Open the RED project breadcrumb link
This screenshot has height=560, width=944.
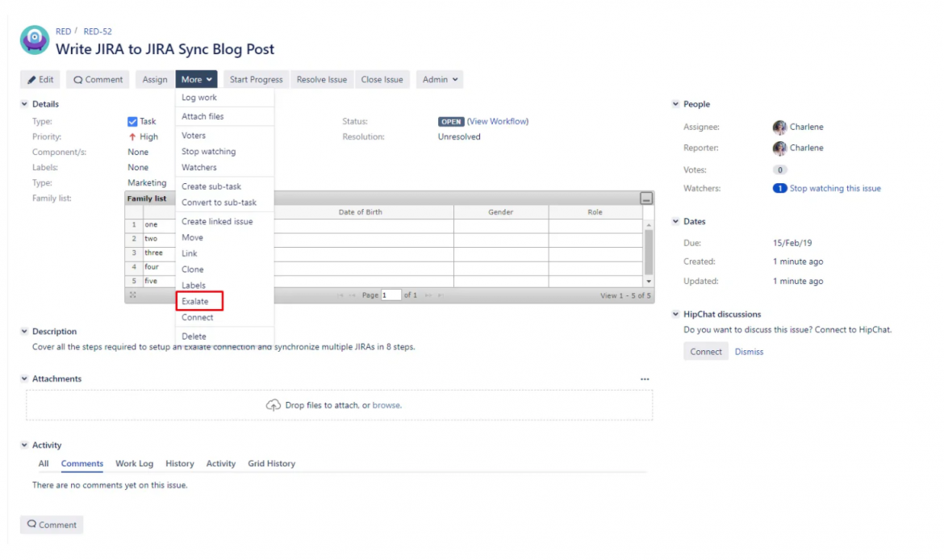(63, 31)
